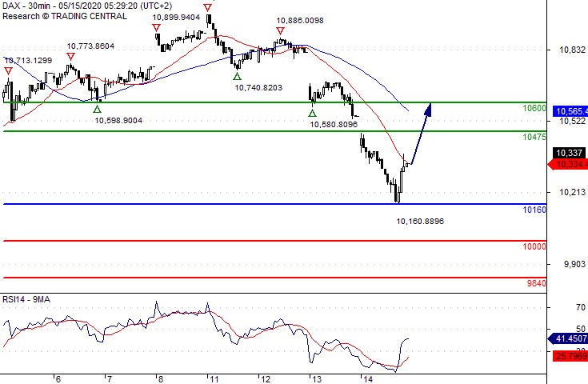The height and width of the screenshot is (384, 588).
Task: Click the RSI 70 axis level
Action: (581, 307)
